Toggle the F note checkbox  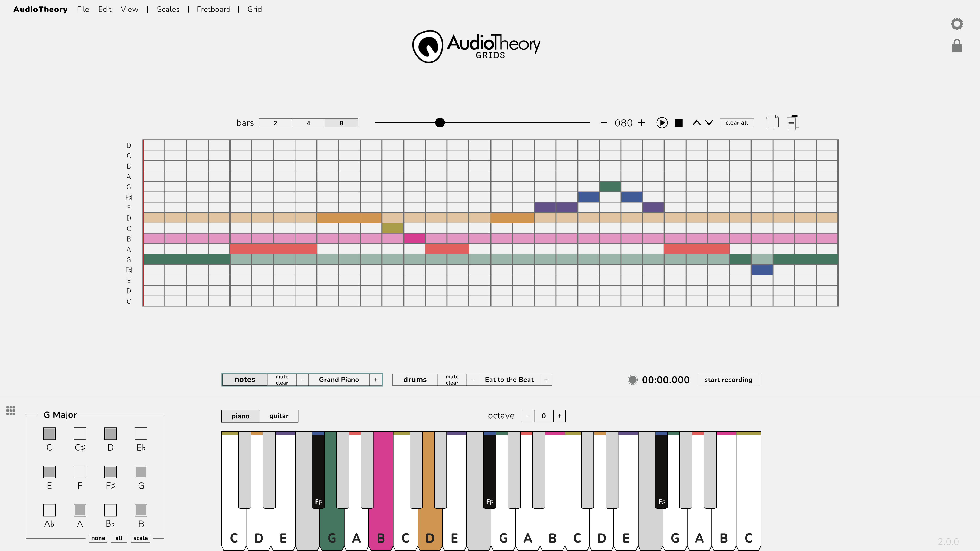[x=80, y=472]
